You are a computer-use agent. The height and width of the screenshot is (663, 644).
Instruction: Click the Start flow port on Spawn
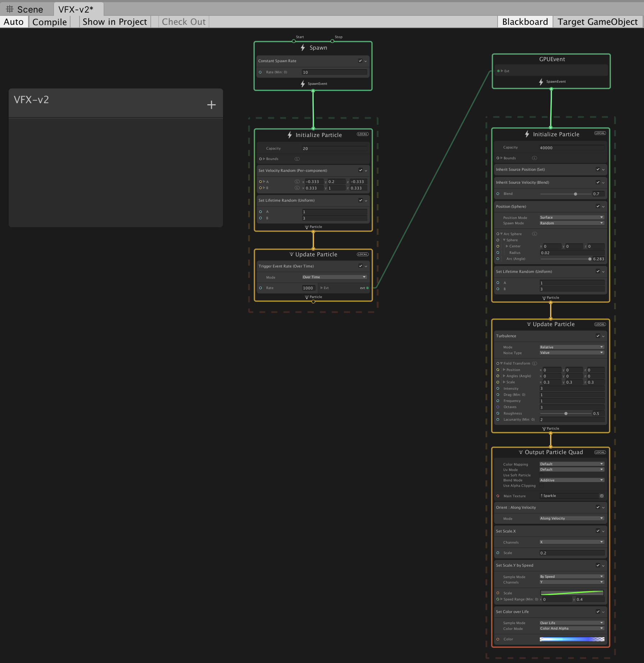(x=294, y=41)
